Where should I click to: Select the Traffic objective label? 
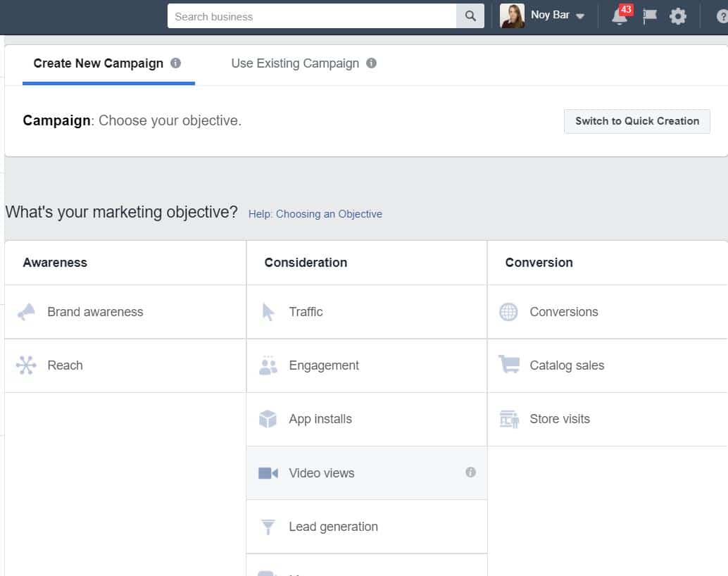(x=306, y=312)
